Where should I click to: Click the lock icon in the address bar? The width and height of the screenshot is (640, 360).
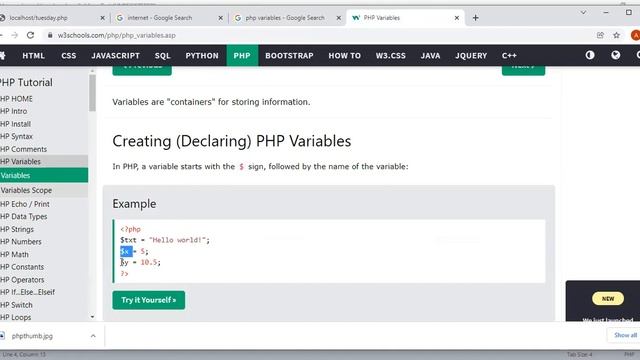pyautogui.click(x=50, y=36)
